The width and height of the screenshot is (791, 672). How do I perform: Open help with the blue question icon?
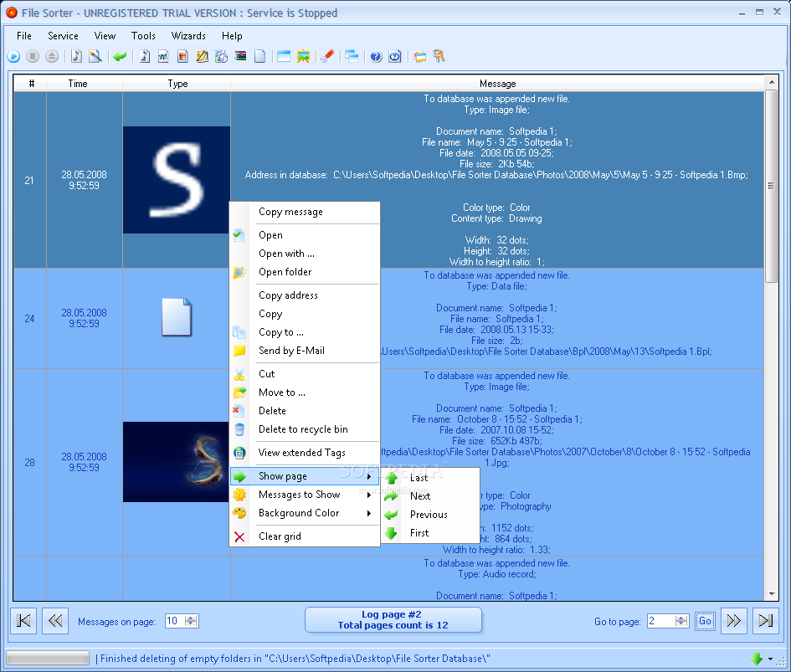[x=376, y=57]
